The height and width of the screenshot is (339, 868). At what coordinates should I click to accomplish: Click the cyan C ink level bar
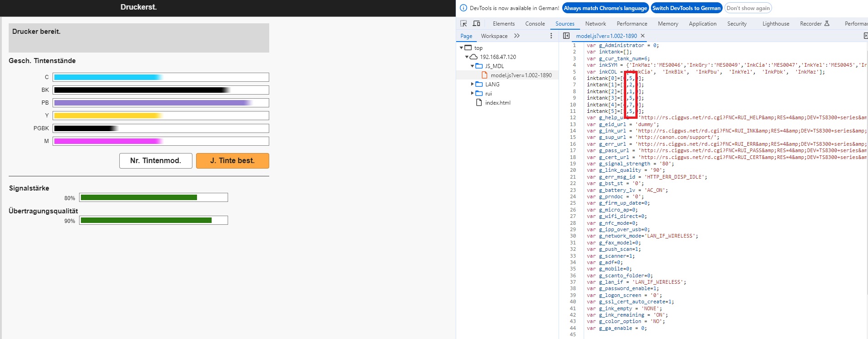pyautogui.click(x=160, y=77)
